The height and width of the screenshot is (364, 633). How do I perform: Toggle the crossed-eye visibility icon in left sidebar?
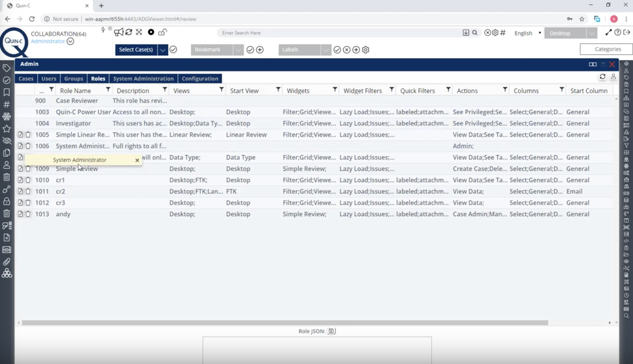pyautogui.click(x=6, y=141)
